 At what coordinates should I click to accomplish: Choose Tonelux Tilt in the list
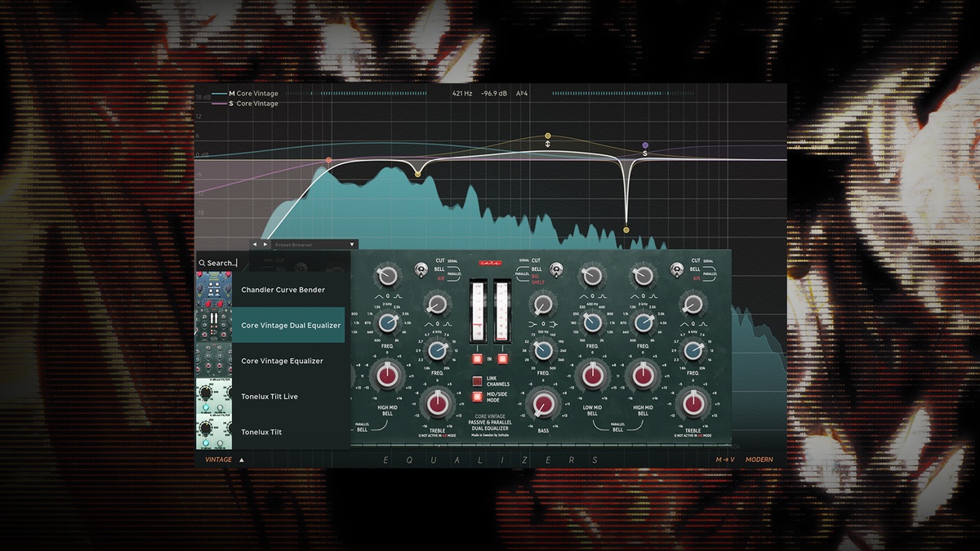pyautogui.click(x=261, y=432)
